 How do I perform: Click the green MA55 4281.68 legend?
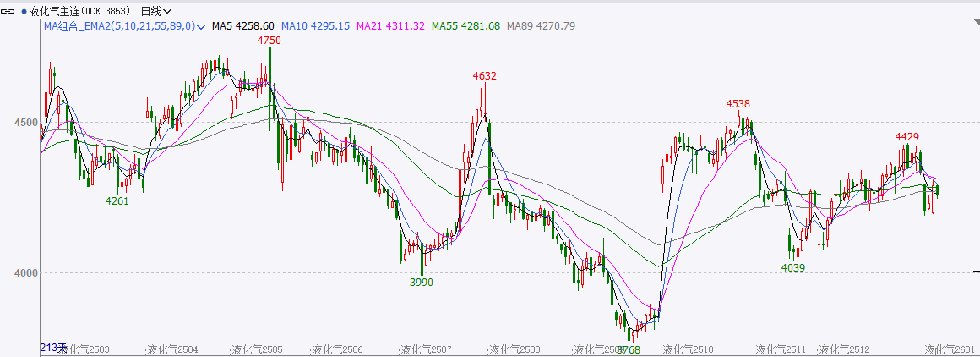[465, 26]
